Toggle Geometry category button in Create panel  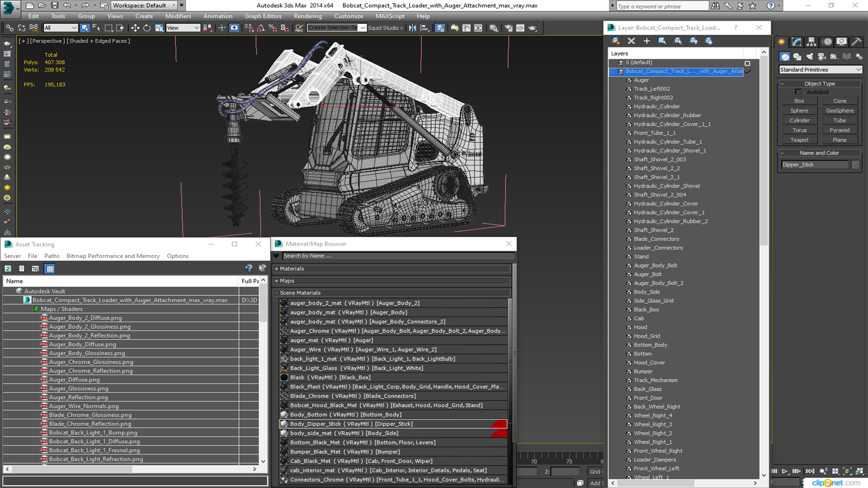click(x=785, y=56)
